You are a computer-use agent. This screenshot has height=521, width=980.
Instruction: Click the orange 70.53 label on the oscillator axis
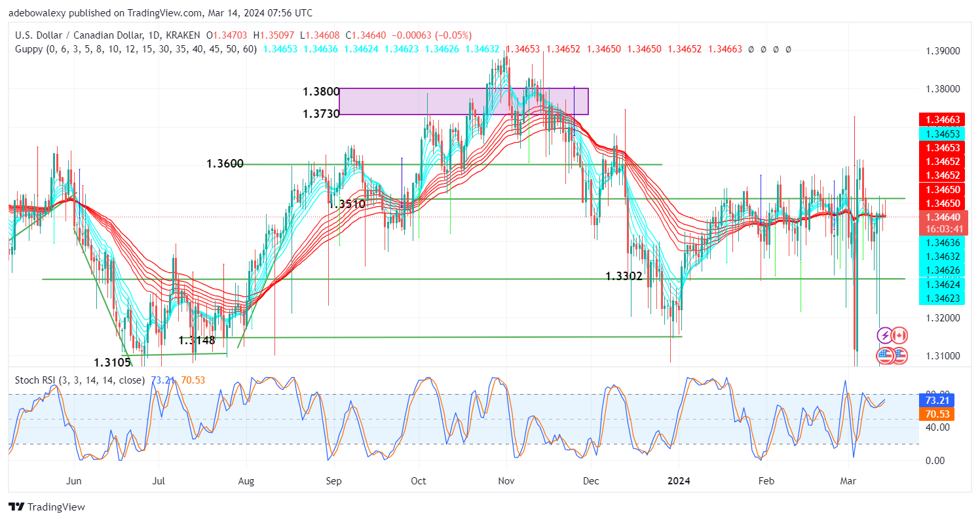click(937, 414)
